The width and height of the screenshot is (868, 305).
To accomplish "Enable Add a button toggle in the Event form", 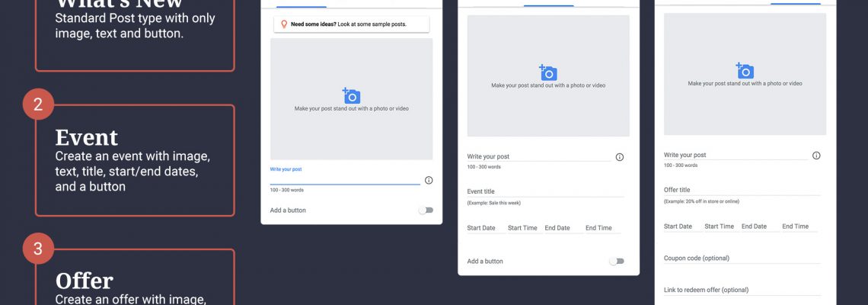I will pyautogui.click(x=616, y=262).
